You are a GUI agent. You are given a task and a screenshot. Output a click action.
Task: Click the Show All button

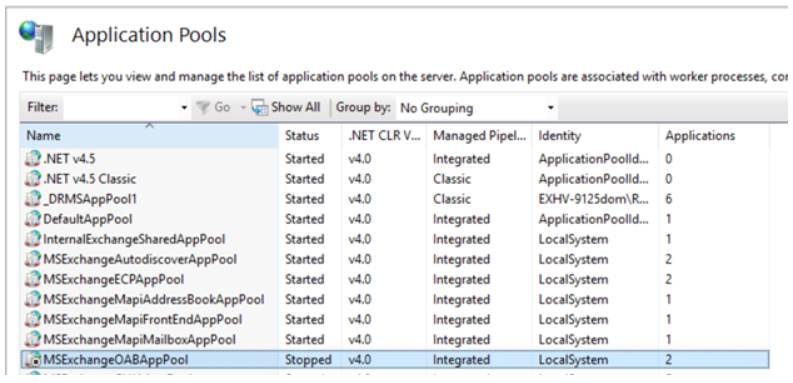pos(286,107)
